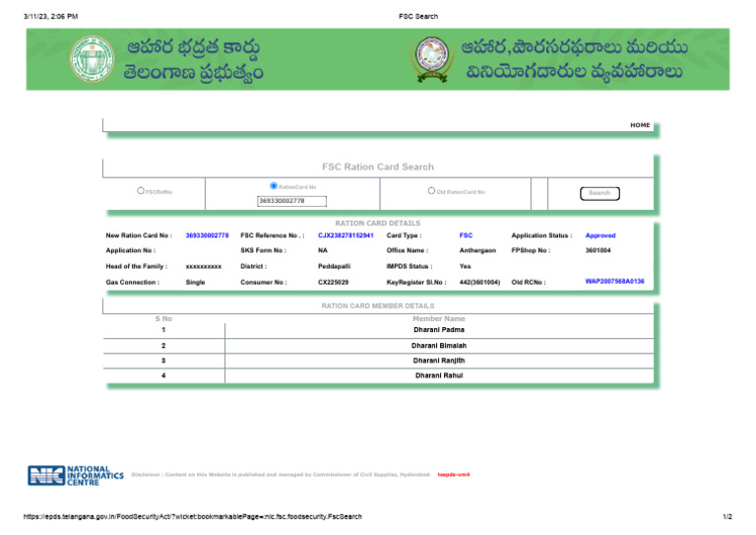The height and width of the screenshot is (535, 756).
Task: Click the RATION CARD DETAILS heading
Action: [x=378, y=224]
